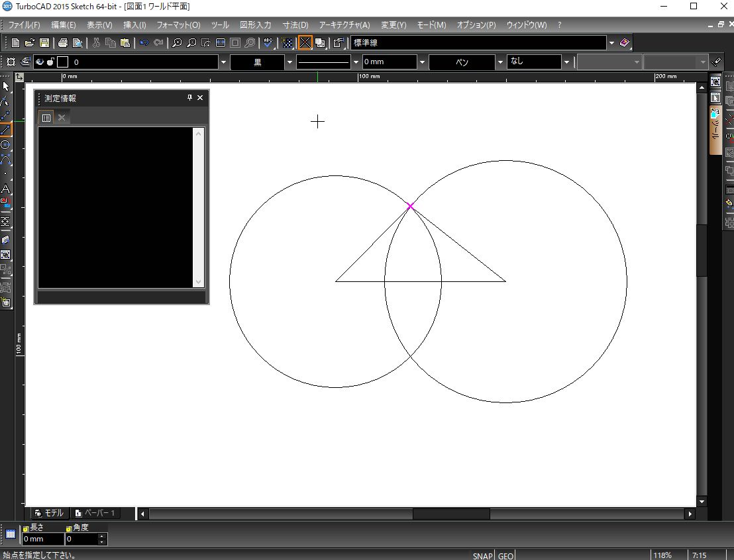The height and width of the screenshot is (560, 734).
Task: Select the Circle tool in left toolbar
Action: pos(5,144)
